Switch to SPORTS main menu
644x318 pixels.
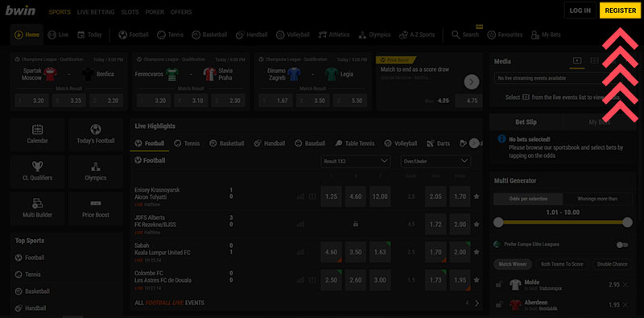tap(60, 12)
